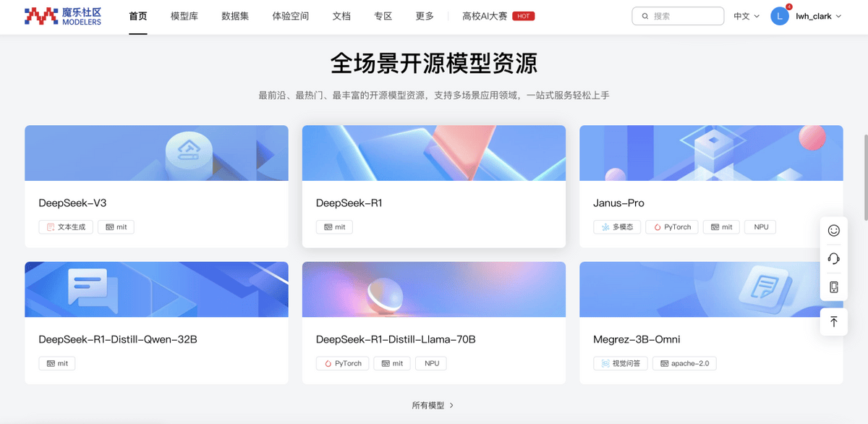
Task: Click the mit license tag on DeepSeek-V3
Action: pyautogui.click(x=116, y=226)
